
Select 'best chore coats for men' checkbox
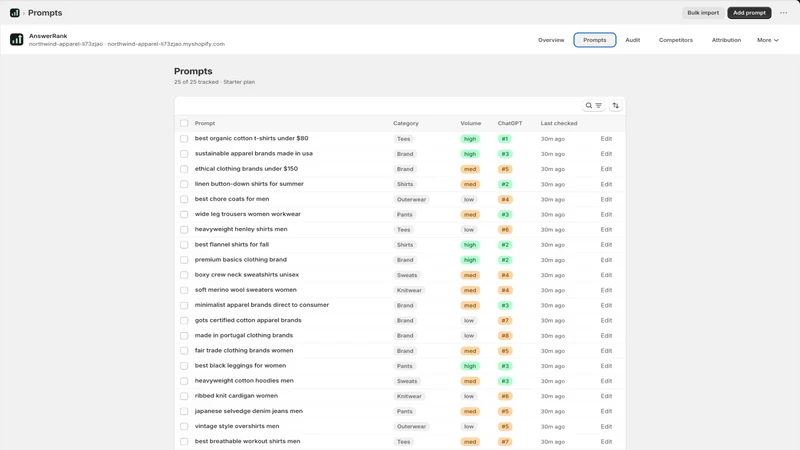tap(184, 199)
